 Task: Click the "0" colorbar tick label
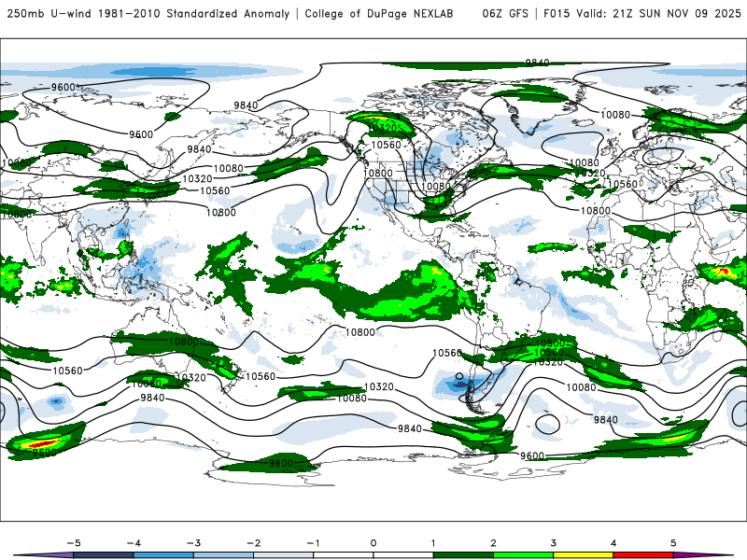373,543
